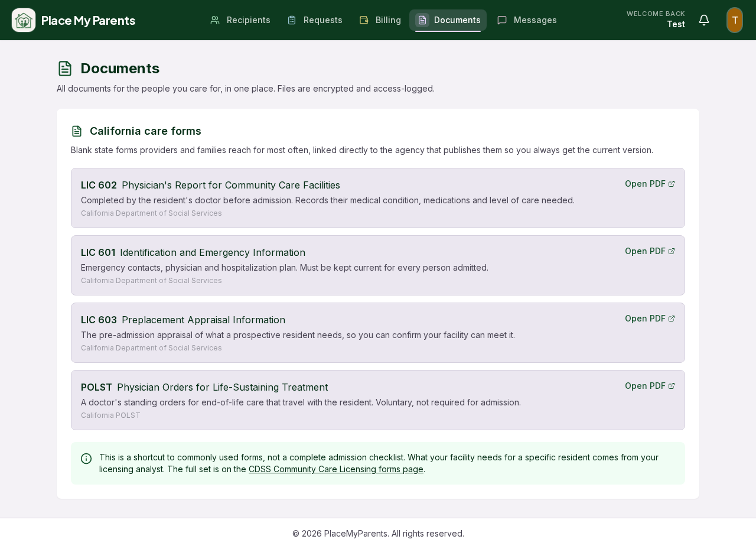Click the California POLST publisher label
Screen dimensions: 756x549
point(110,415)
